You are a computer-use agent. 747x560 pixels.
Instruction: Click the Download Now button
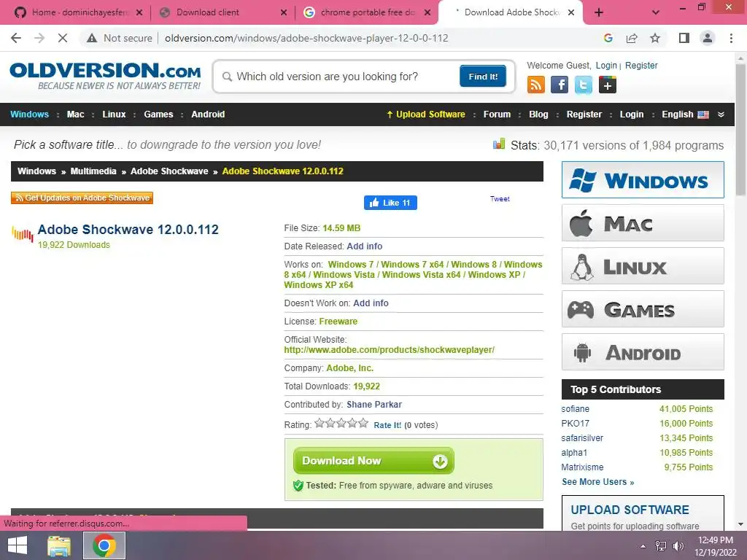point(373,461)
